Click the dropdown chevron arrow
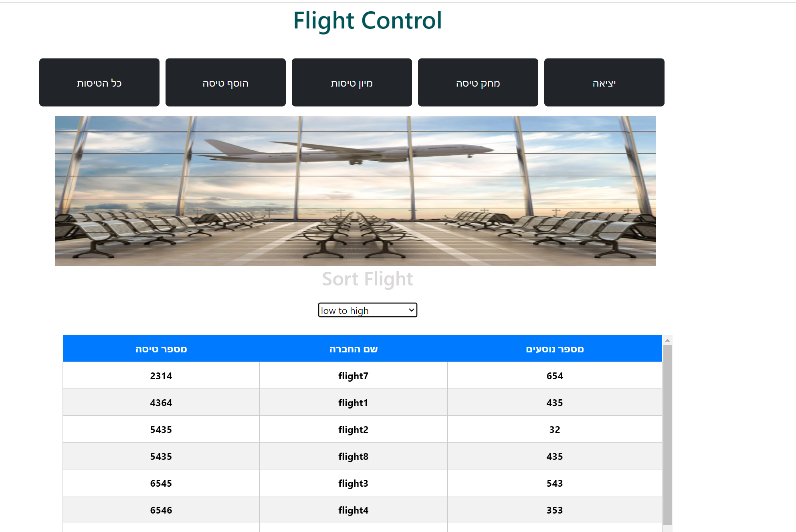 pyautogui.click(x=411, y=310)
